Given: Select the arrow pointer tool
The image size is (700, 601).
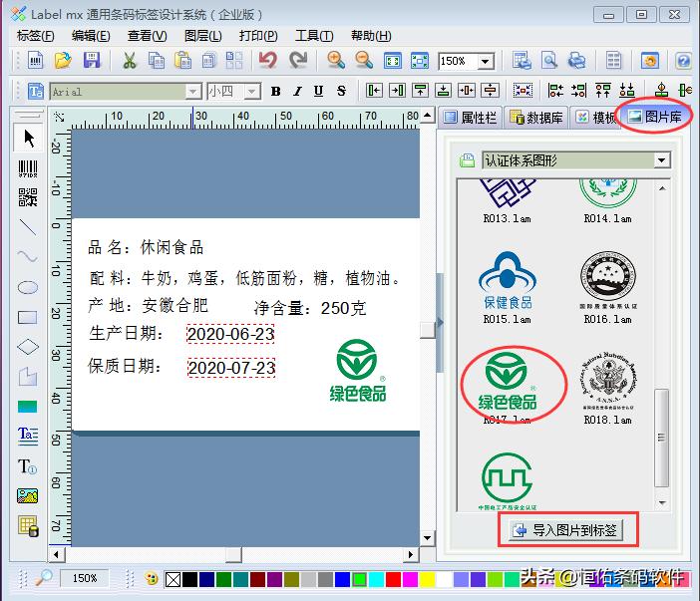Looking at the screenshot, I should (28, 139).
